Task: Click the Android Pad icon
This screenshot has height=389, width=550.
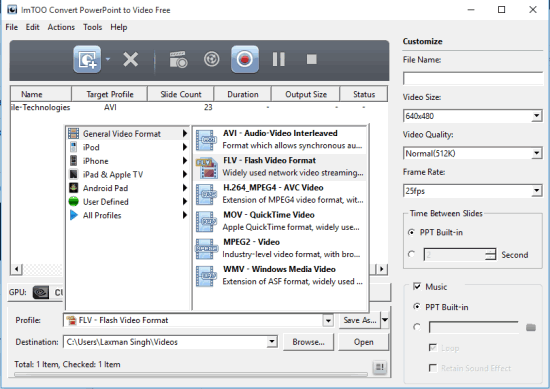Action: coord(73,188)
